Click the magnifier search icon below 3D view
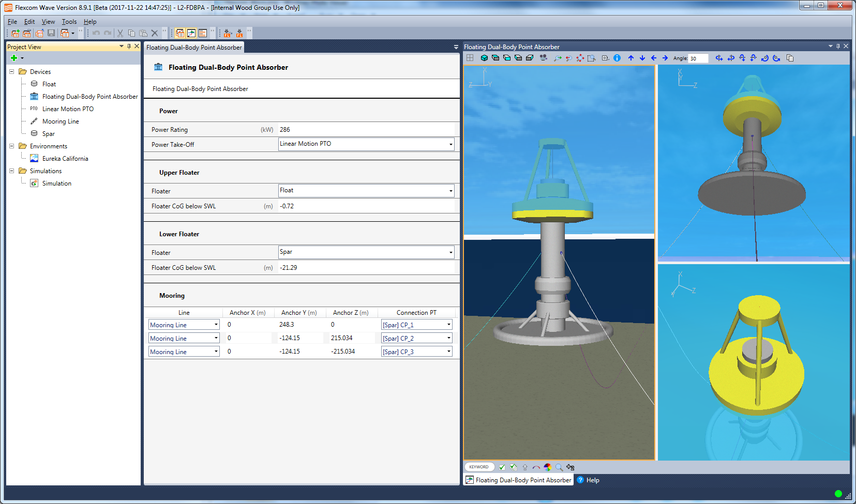Viewport: 856px width, 504px height. [559, 467]
